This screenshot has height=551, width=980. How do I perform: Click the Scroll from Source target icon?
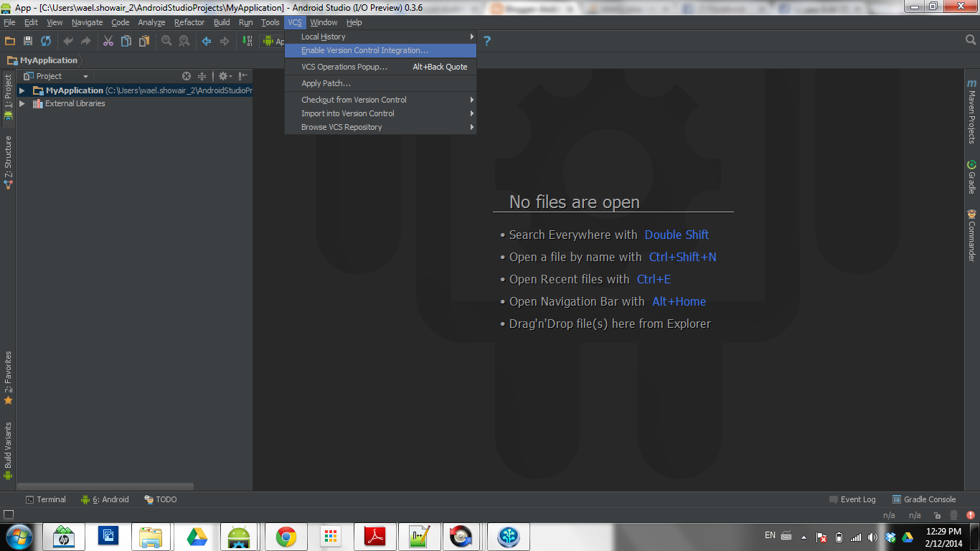coord(187,76)
